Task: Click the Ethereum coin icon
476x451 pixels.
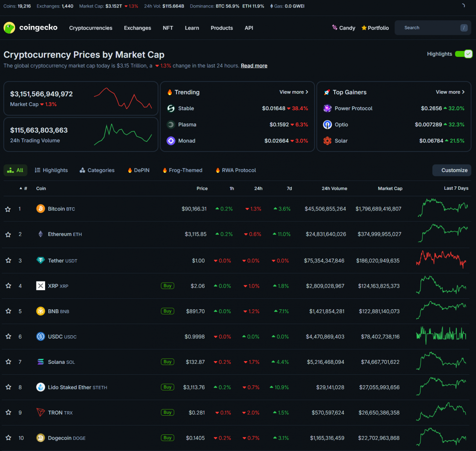Action: pos(41,234)
